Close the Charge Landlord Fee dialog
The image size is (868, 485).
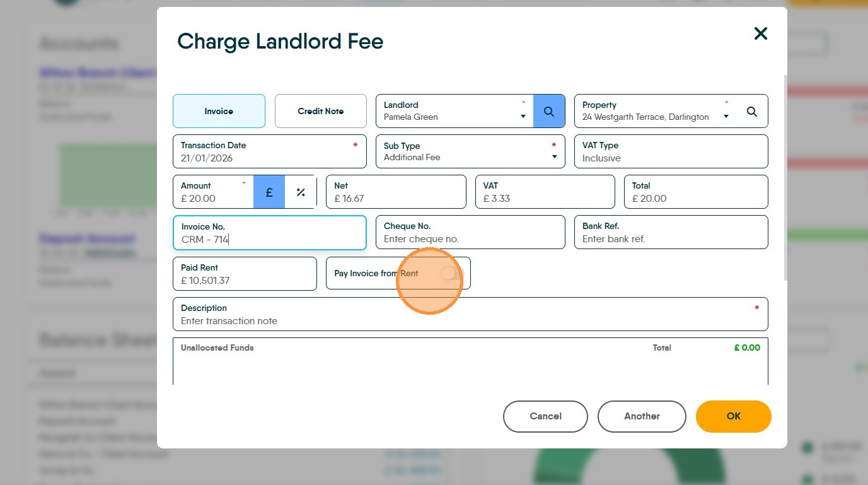click(761, 33)
